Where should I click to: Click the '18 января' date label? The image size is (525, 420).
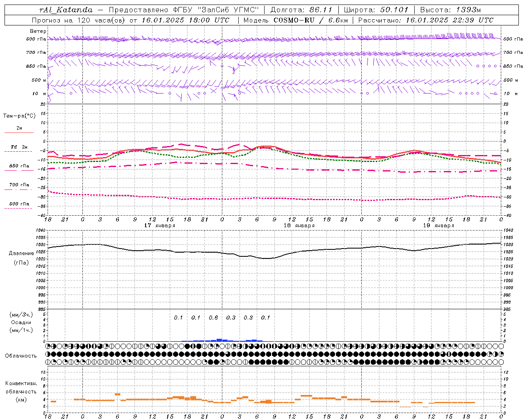point(299,226)
